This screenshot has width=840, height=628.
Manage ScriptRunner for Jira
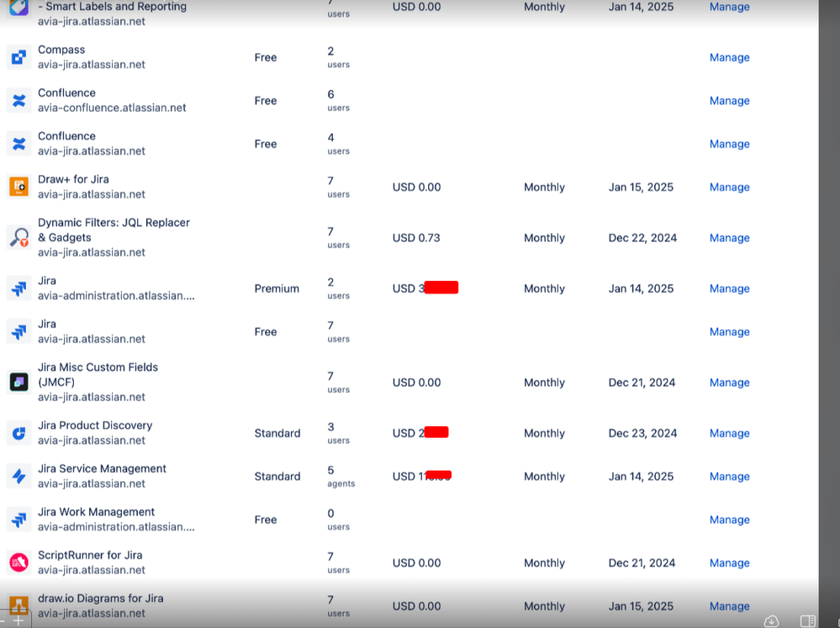[x=729, y=563]
